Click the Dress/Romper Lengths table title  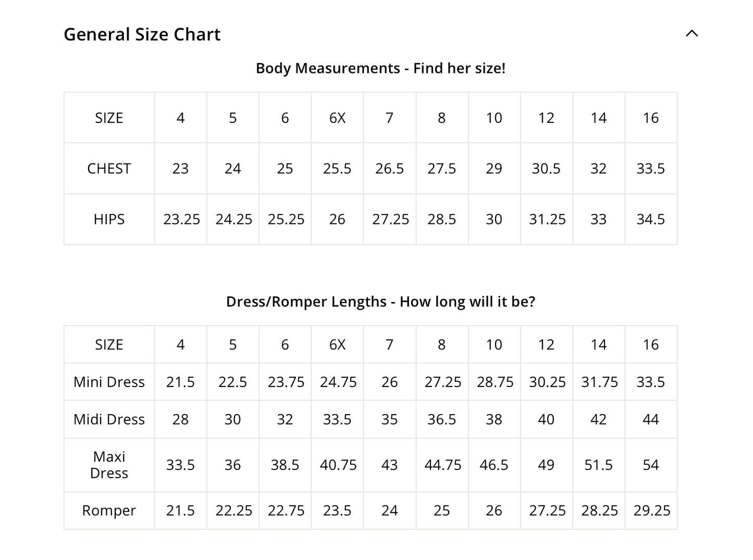[x=380, y=302]
